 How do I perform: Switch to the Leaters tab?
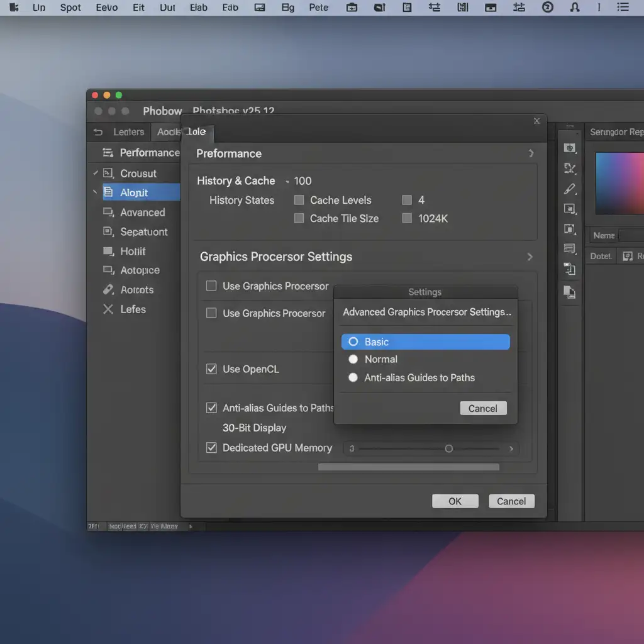pos(128,132)
